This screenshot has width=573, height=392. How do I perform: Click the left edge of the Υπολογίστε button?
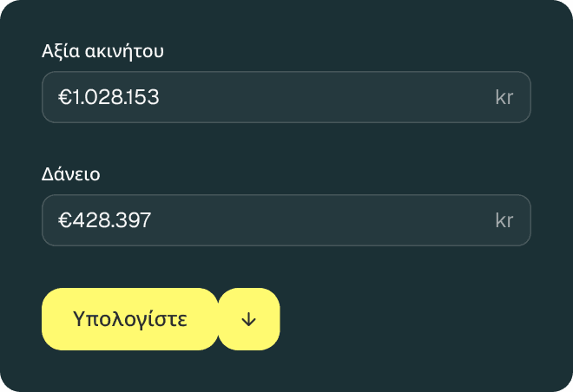coord(50,319)
